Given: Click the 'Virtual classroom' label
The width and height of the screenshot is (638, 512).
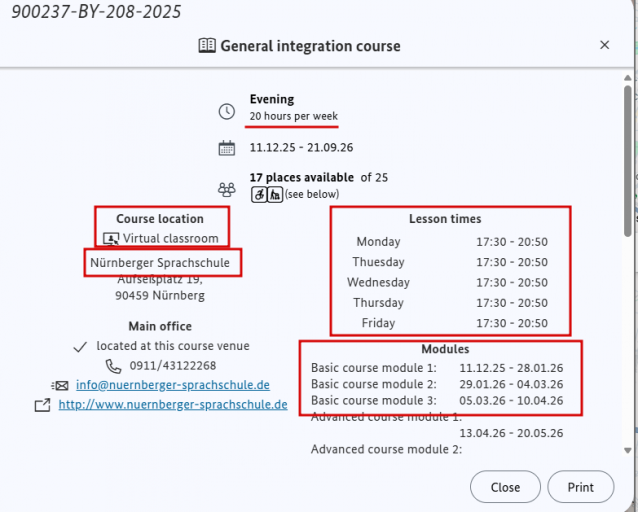Looking at the screenshot, I should (170, 238).
